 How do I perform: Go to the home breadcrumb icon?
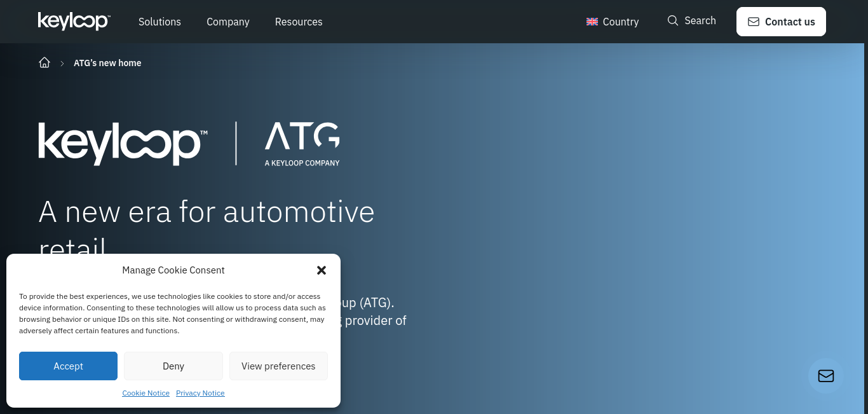tap(44, 62)
